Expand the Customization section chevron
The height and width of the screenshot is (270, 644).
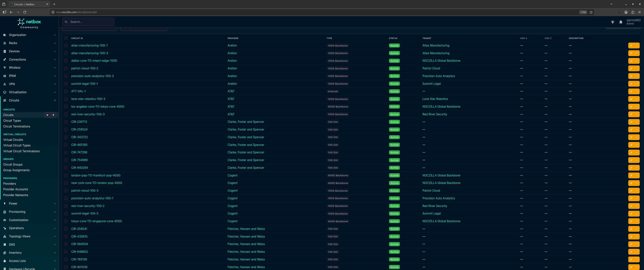pos(55,220)
